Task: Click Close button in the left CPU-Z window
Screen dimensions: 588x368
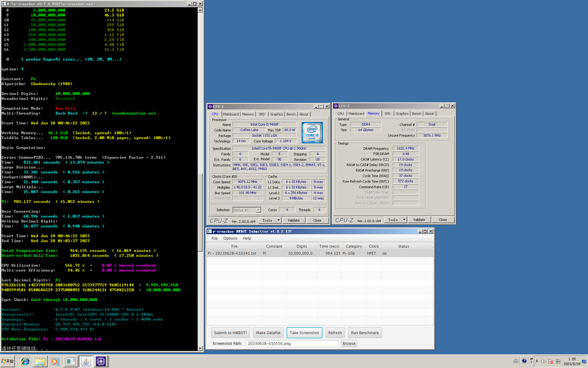Action: coord(317,220)
